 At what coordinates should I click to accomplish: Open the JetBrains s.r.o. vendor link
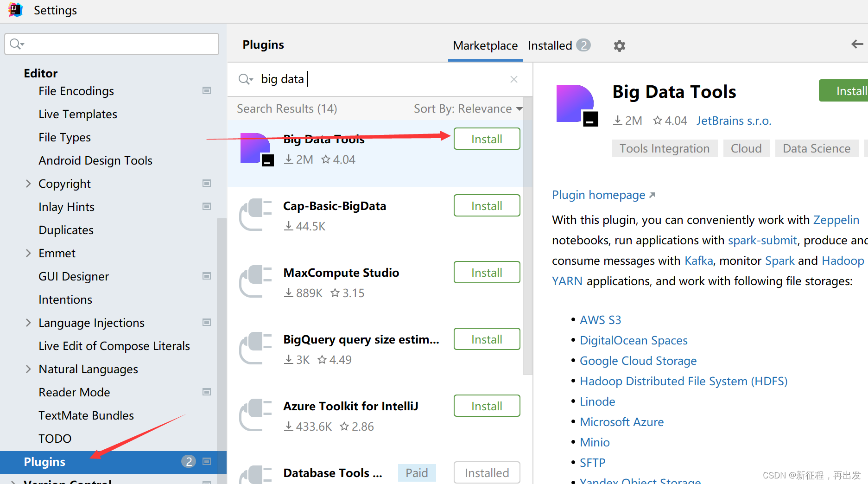[x=734, y=121]
